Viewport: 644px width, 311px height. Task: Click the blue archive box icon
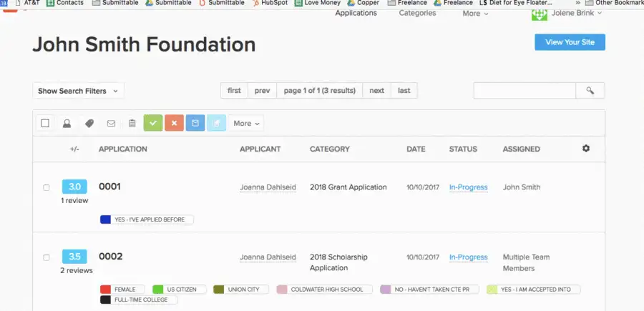pyautogui.click(x=195, y=123)
